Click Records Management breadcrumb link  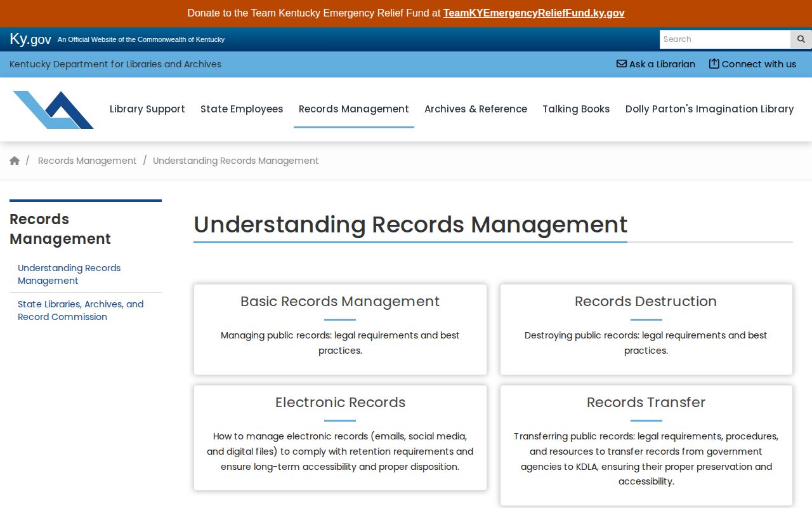[87, 161]
